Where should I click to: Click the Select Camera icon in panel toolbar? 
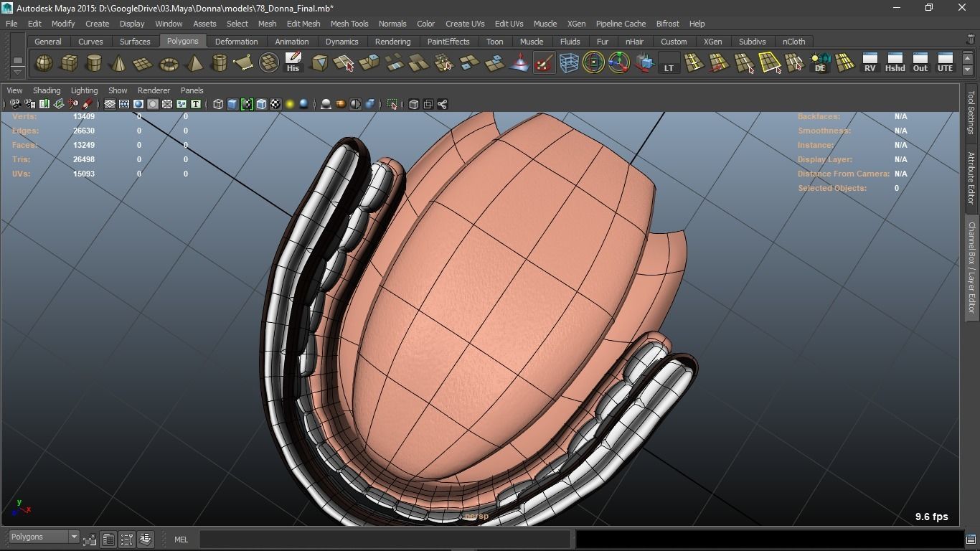pyautogui.click(x=15, y=105)
